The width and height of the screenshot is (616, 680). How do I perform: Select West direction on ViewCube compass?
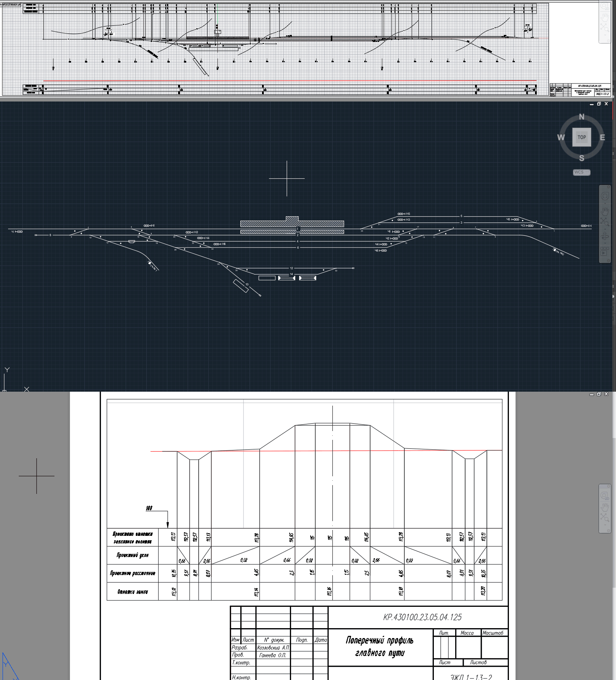point(561,138)
